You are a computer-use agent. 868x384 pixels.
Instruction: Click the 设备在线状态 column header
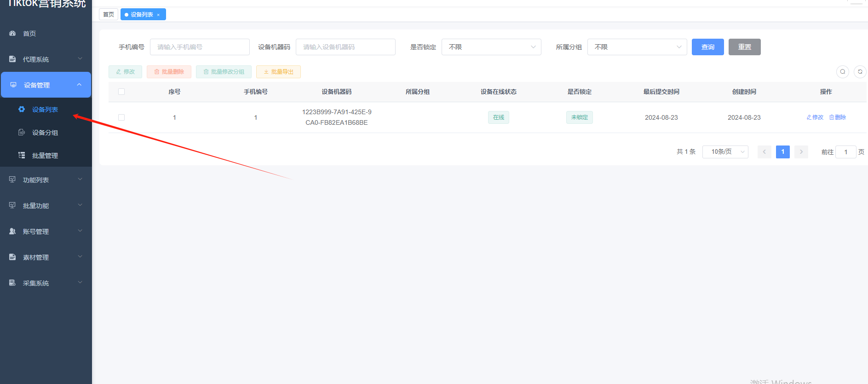[499, 92]
